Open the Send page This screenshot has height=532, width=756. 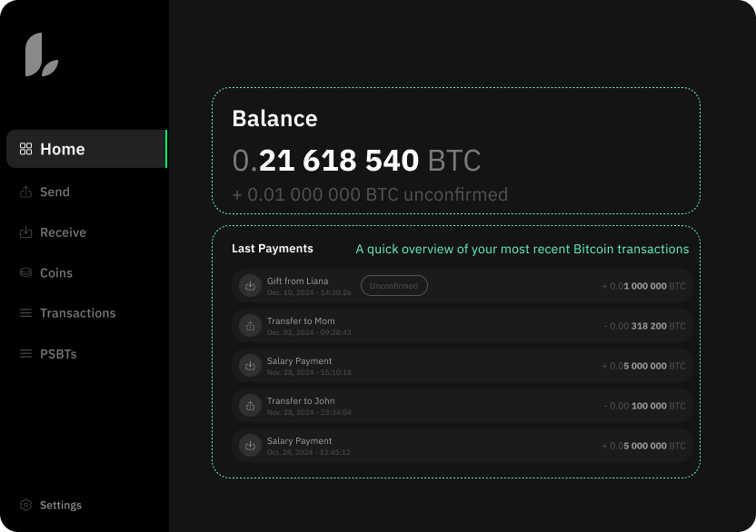(x=55, y=192)
